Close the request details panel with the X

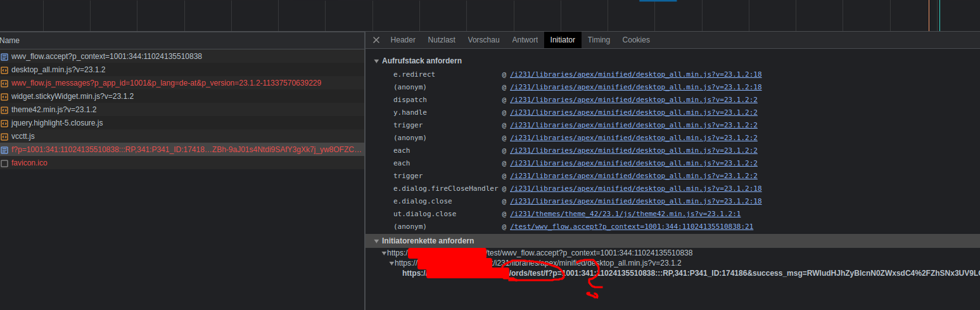coord(376,40)
